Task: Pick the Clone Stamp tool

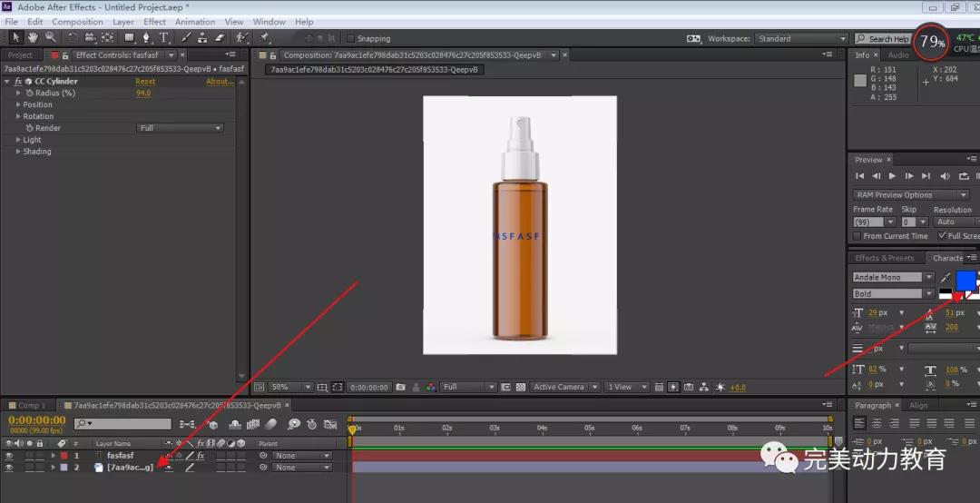Action: 203,38
